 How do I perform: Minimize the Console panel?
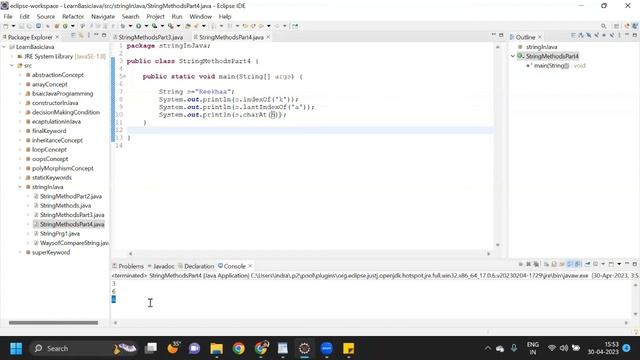tap(627, 264)
